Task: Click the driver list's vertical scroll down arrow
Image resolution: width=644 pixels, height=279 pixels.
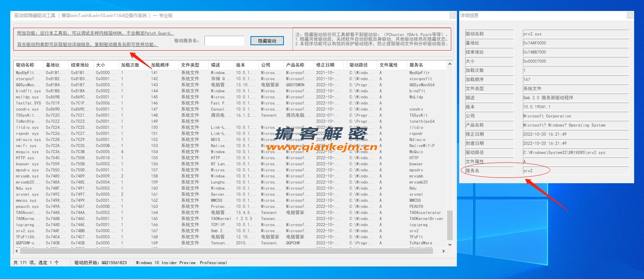Action: (x=450, y=244)
